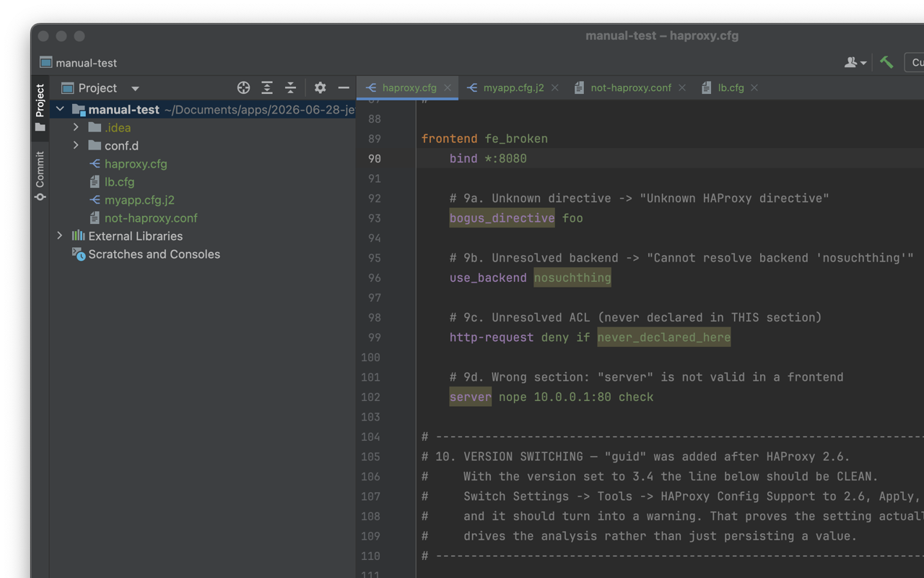The width and height of the screenshot is (924, 578).
Task: Close the lb.cfg tab
Action: coord(754,87)
